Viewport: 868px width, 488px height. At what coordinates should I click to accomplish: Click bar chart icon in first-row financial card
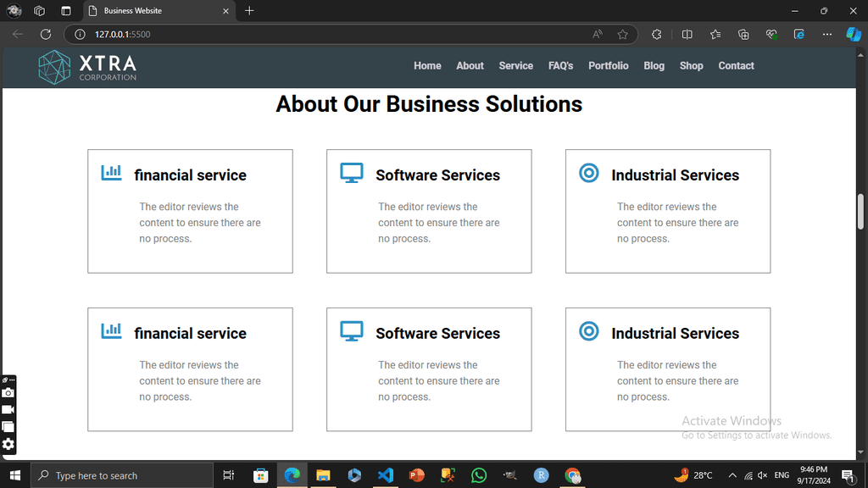coord(111,173)
